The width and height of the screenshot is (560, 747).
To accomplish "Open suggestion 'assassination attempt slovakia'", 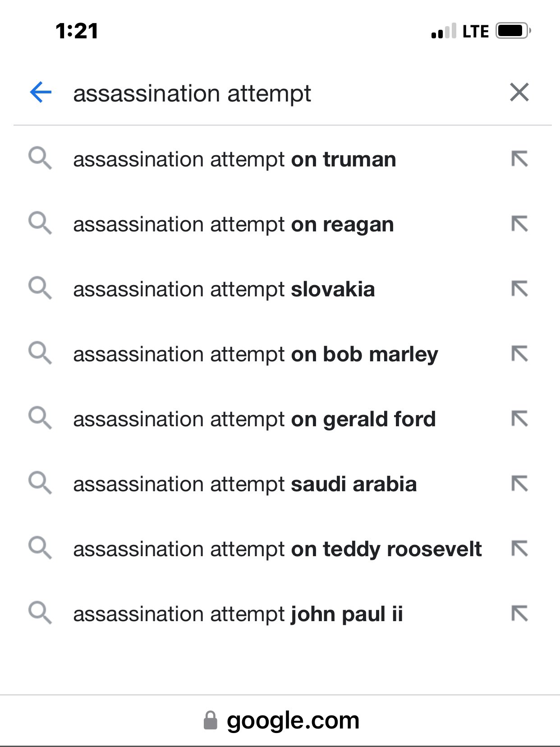I will [x=224, y=290].
